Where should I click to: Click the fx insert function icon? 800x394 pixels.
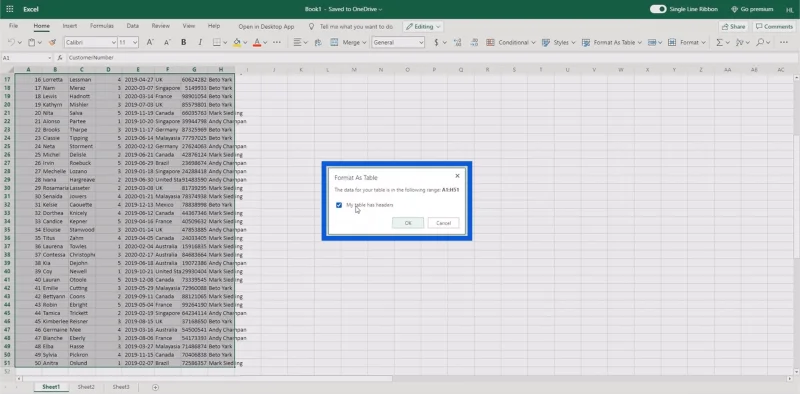[60, 58]
